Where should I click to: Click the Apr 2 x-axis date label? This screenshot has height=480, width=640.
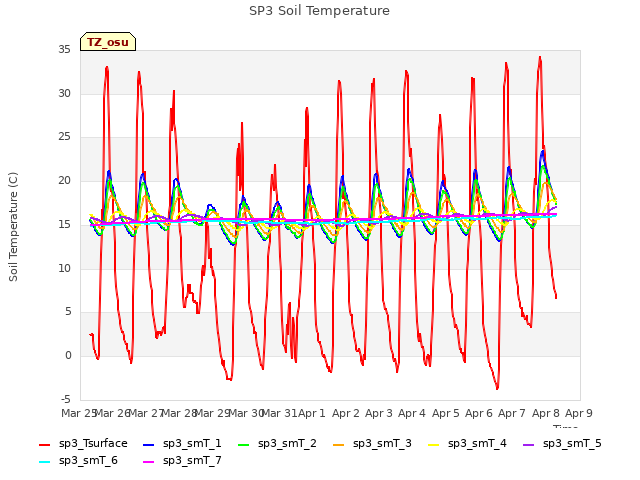346,413
